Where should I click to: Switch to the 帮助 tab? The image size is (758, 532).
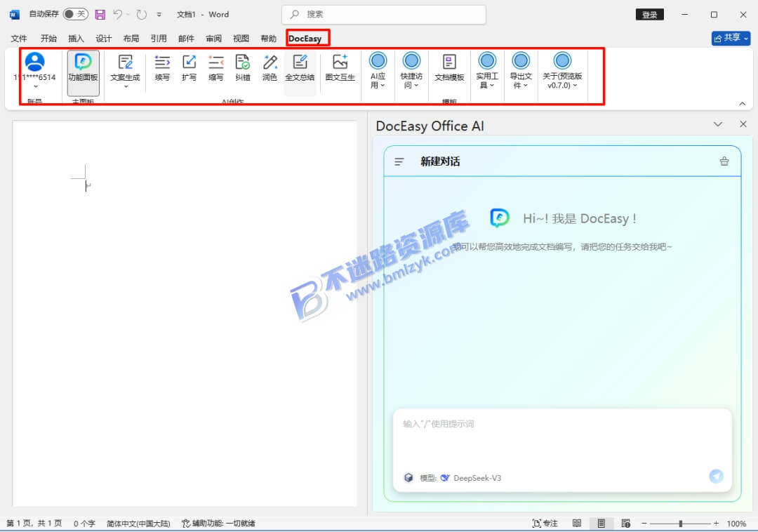coord(269,38)
